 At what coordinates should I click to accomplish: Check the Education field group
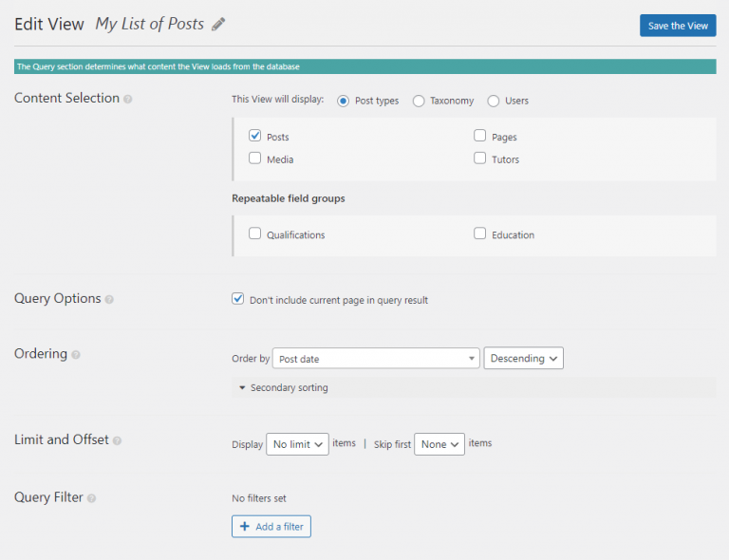(x=480, y=233)
